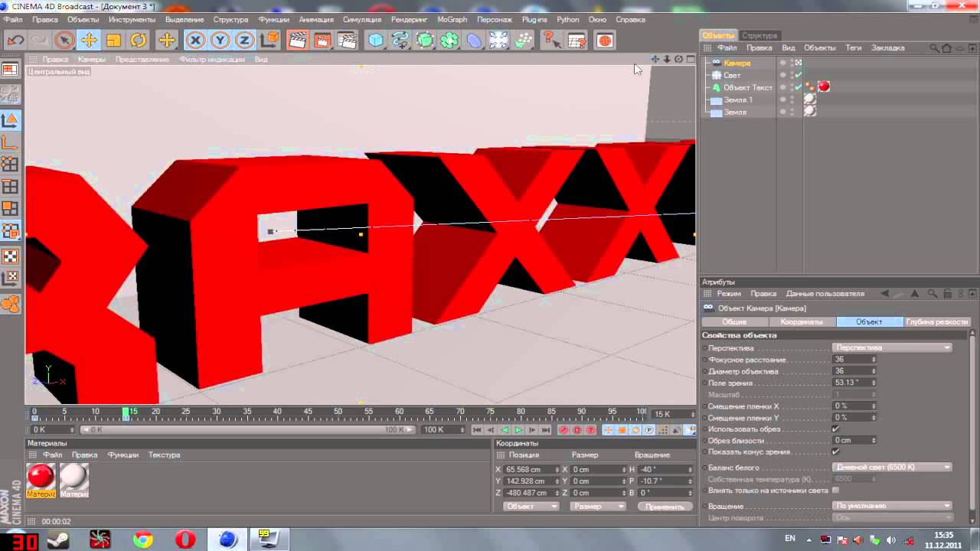
Task: Click the spline tools icon
Action: [400, 40]
